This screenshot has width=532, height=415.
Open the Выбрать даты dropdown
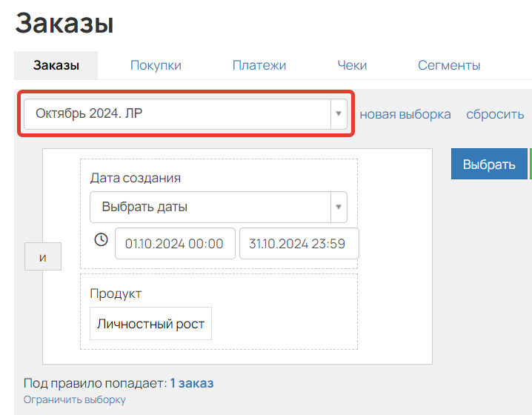(x=218, y=207)
